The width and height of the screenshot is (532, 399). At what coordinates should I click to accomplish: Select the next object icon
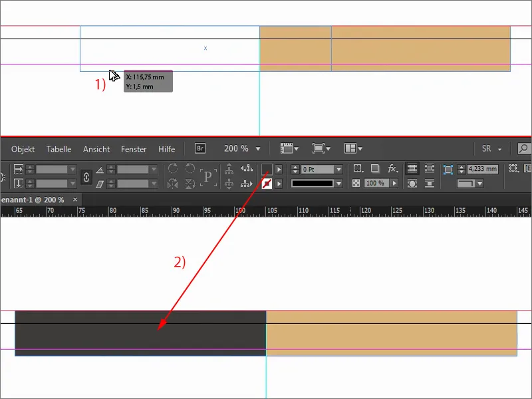tap(247, 184)
